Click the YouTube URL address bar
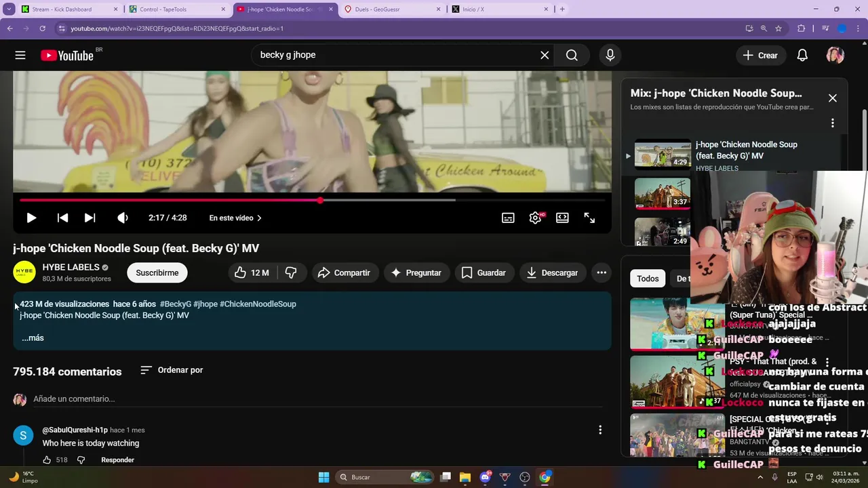 [400, 28]
